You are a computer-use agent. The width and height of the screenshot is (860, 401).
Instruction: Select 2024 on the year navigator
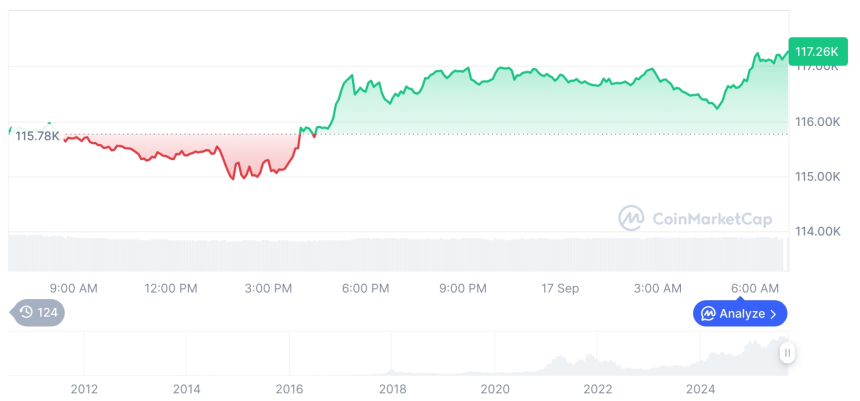[701, 388]
